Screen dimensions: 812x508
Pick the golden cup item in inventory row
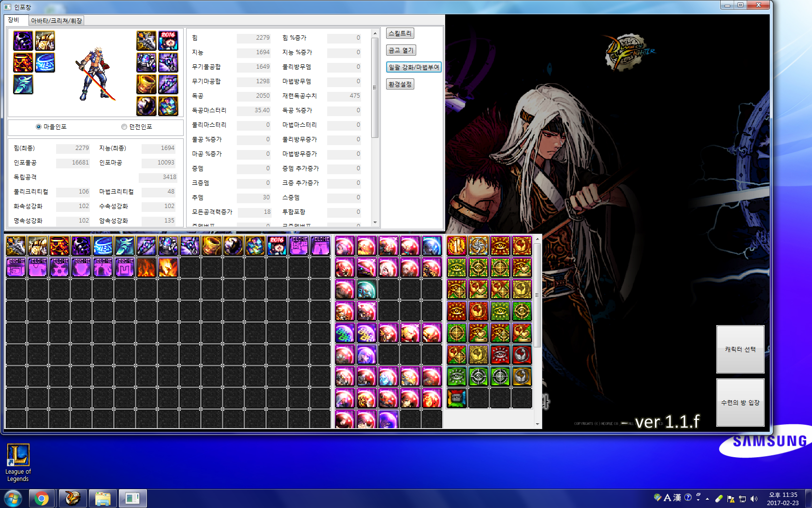212,246
